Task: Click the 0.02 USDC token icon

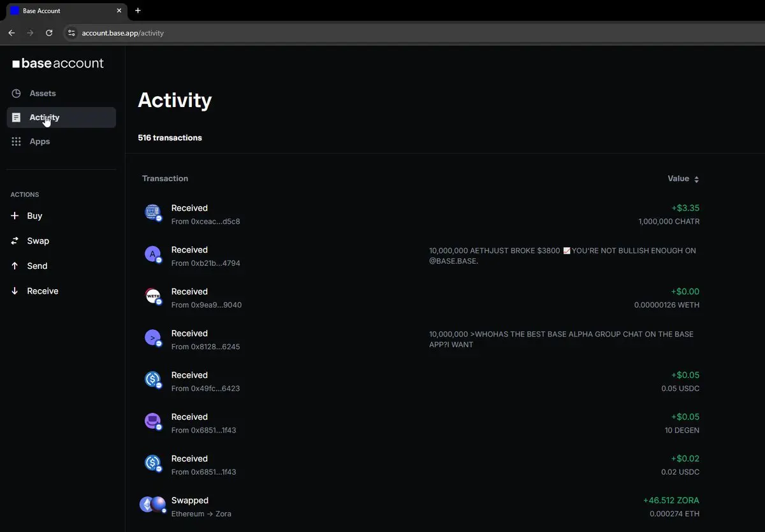Action: [x=152, y=463]
